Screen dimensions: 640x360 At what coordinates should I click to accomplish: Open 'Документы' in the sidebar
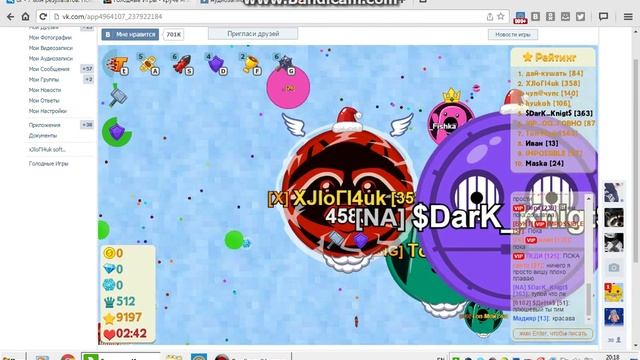[43, 136]
